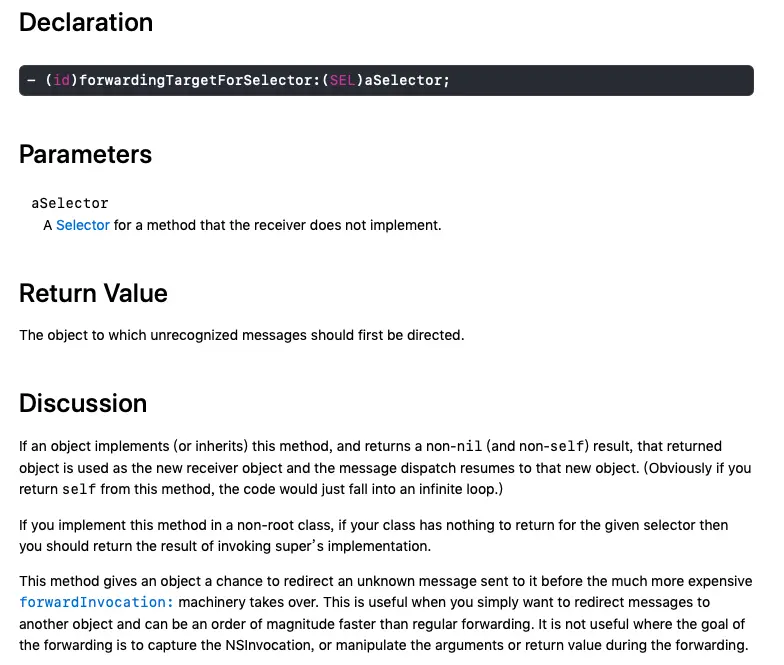Click the self in non-self phrase

[x=566, y=446]
